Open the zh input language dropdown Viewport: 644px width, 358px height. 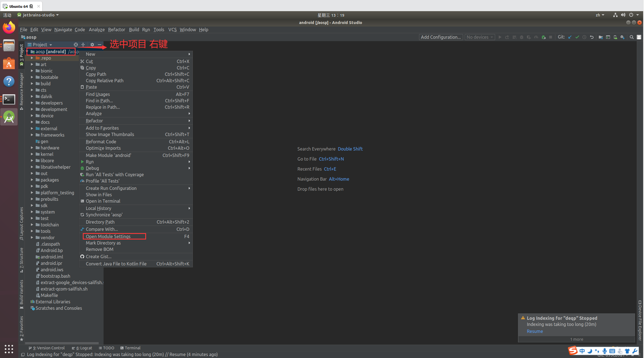click(600, 15)
